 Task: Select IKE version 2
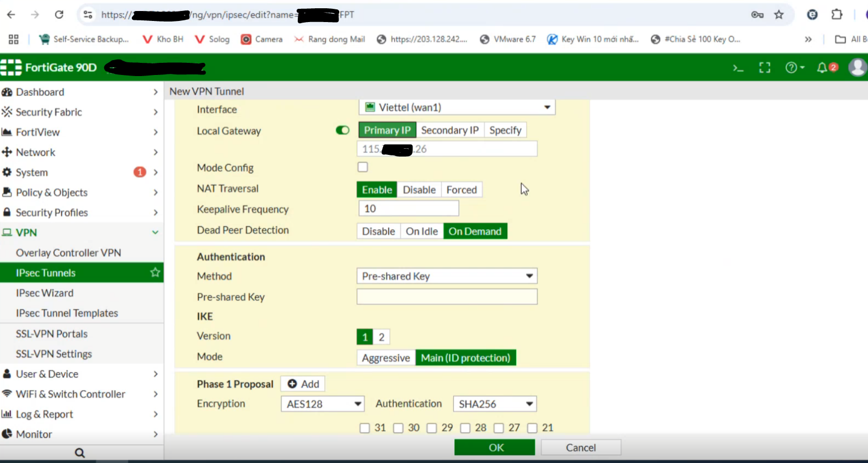pos(382,337)
